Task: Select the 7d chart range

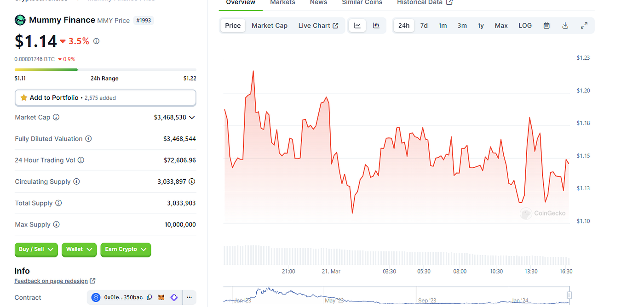Action: click(424, 26)
